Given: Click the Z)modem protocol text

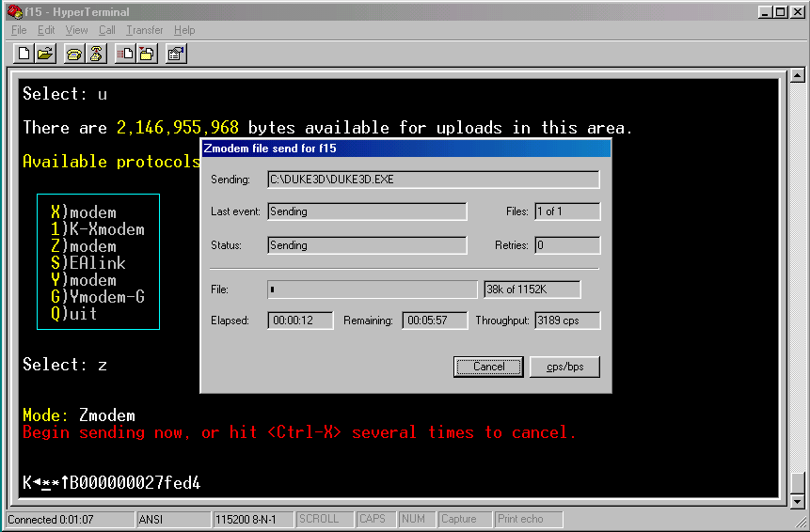Looking at the screenshot, I should point(84,246).
